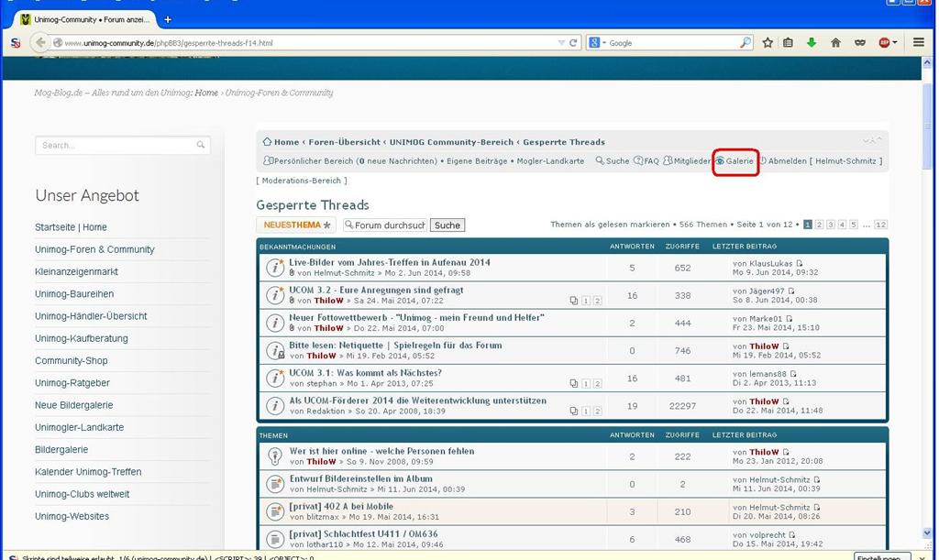Click the sidebar Search input field
This screenshot has width=939, height=560.
point(116,145)
